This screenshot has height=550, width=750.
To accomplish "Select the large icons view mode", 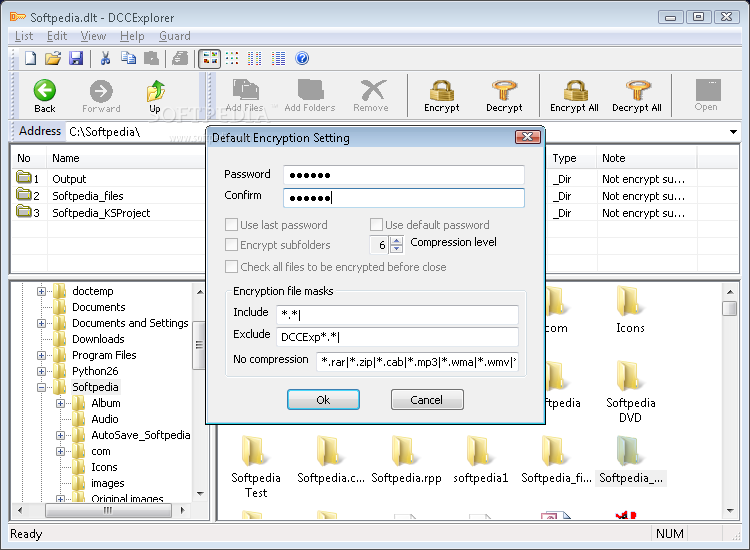I will coord(210,58).
